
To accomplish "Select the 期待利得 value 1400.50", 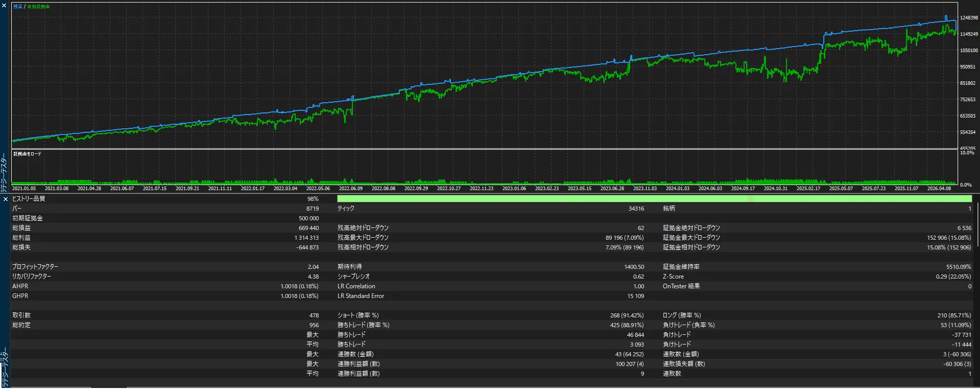I will pyautogui.click(x=634, y=267).
